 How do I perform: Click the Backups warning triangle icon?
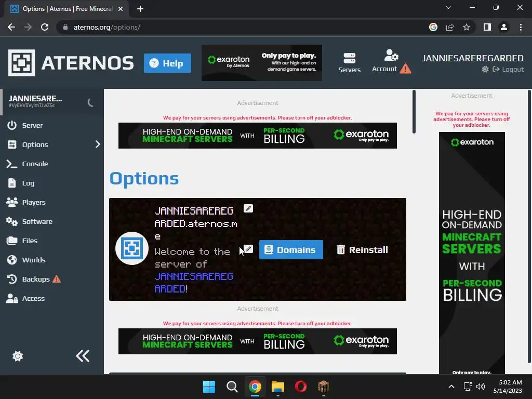tap(57, 279)
